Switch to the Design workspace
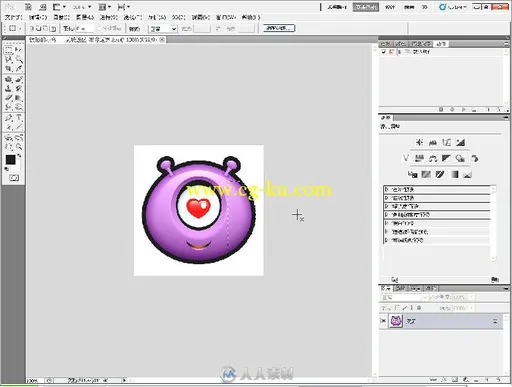This screenshot has width=512, height=387. 389,7
